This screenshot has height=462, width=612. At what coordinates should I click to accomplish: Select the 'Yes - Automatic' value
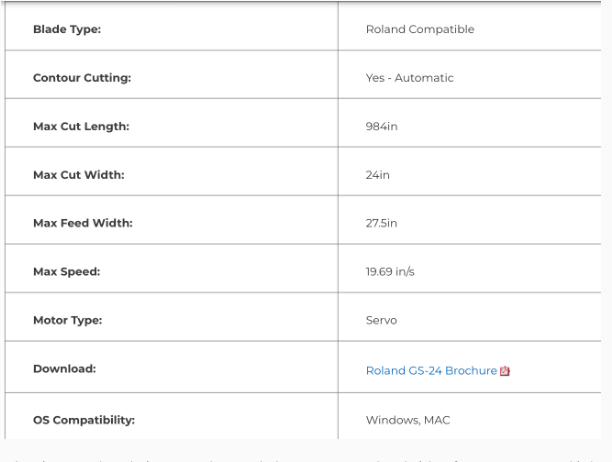pos(409,78)
